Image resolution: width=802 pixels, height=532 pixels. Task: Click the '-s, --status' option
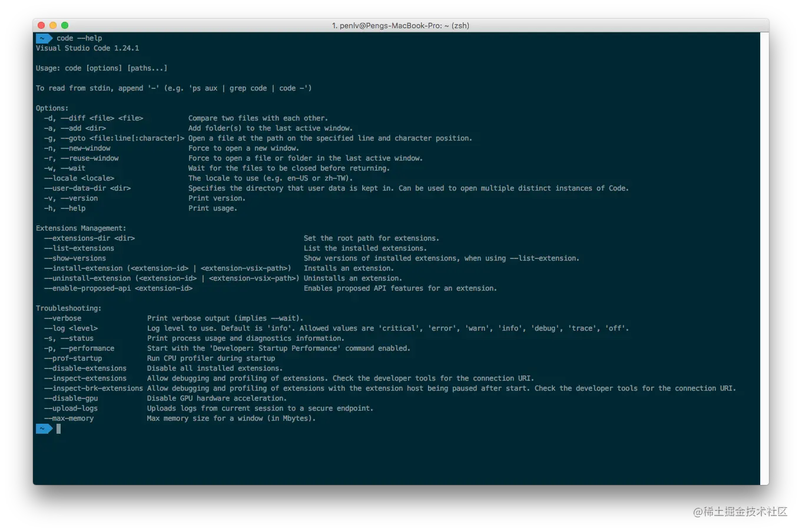tap(69, 338)
